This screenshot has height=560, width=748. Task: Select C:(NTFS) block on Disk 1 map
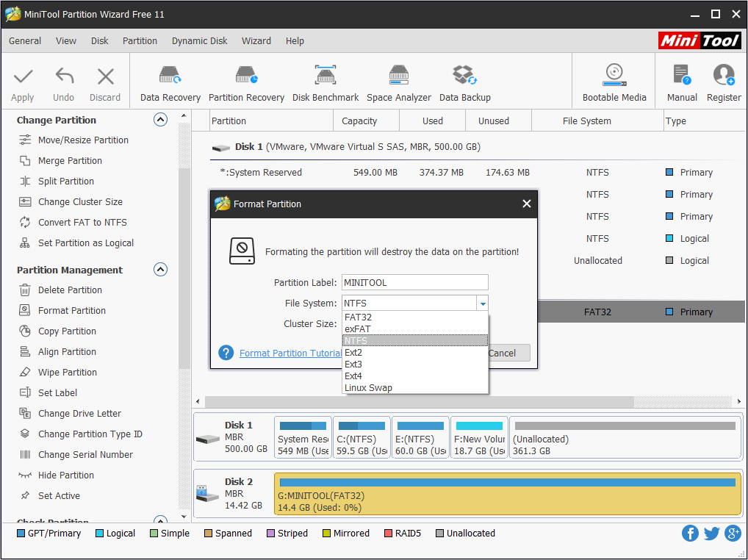coord(362,437)
